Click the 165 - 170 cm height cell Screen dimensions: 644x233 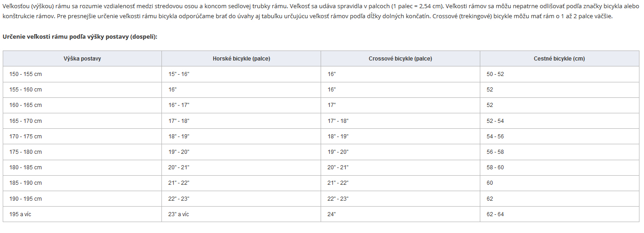click(82, 121)
